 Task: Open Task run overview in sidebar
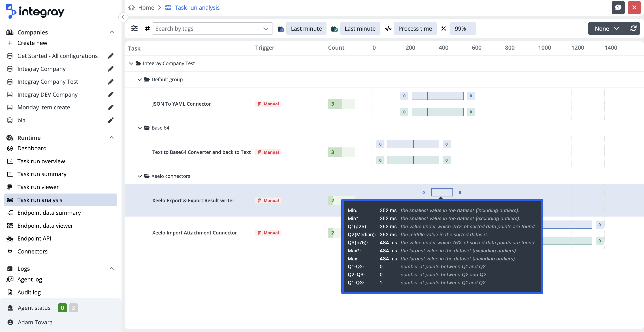pos(41,161)
